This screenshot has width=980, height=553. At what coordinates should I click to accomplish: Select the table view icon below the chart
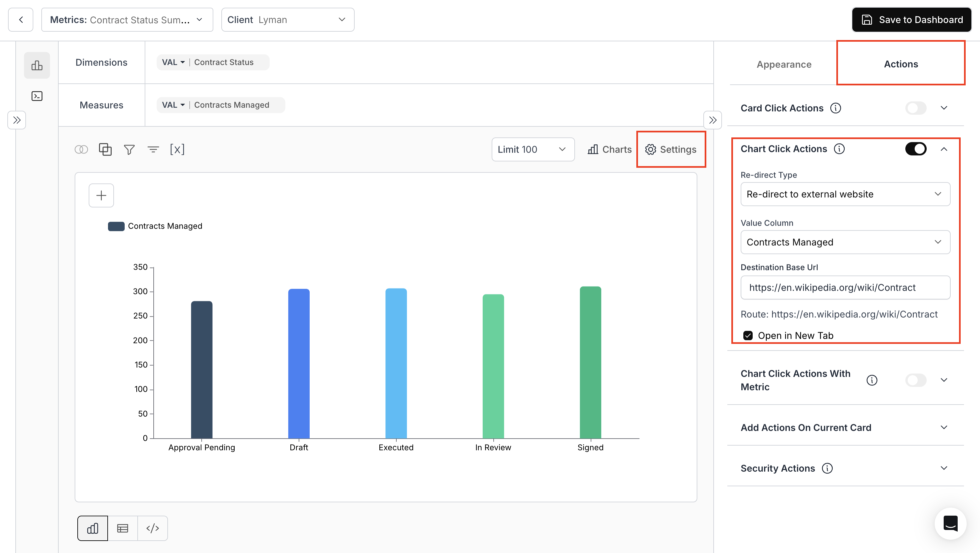coord(123,528)
